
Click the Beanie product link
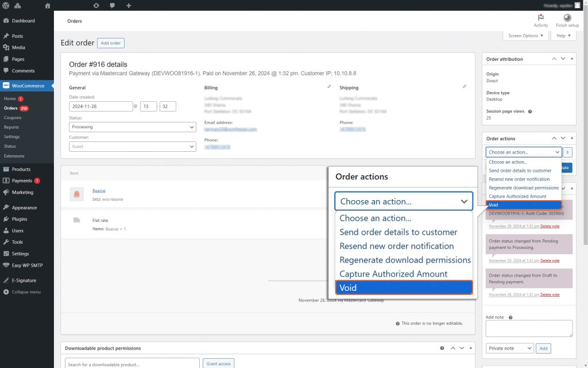[99, 191]
